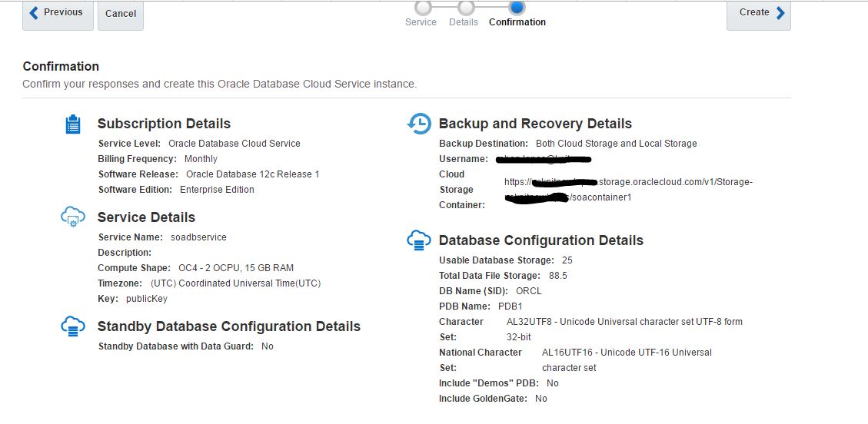Click the Service step label
The width and height of the screenshot is (868, 424).
tap(421, 22)
